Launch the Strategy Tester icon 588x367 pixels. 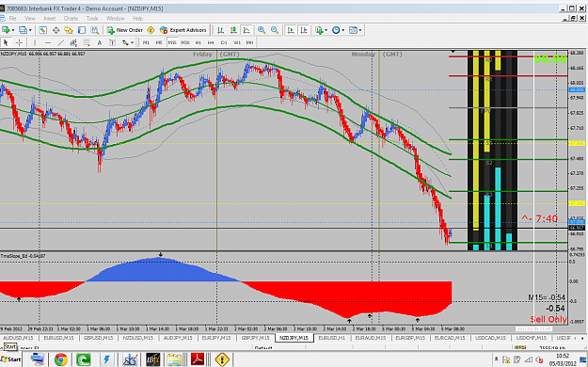click(94, 30)
